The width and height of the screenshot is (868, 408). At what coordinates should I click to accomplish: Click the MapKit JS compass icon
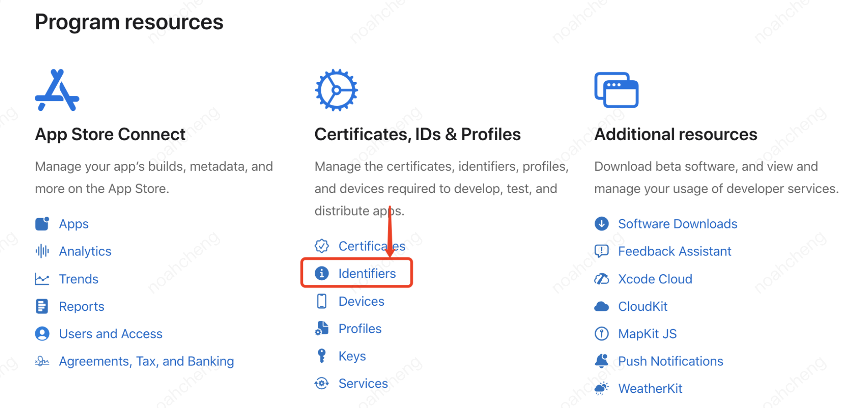click(x=602, y=334)
